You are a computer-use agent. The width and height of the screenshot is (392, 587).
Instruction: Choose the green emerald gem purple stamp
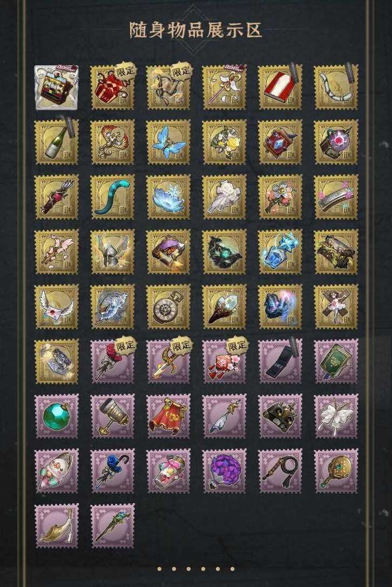coord(57,416)
